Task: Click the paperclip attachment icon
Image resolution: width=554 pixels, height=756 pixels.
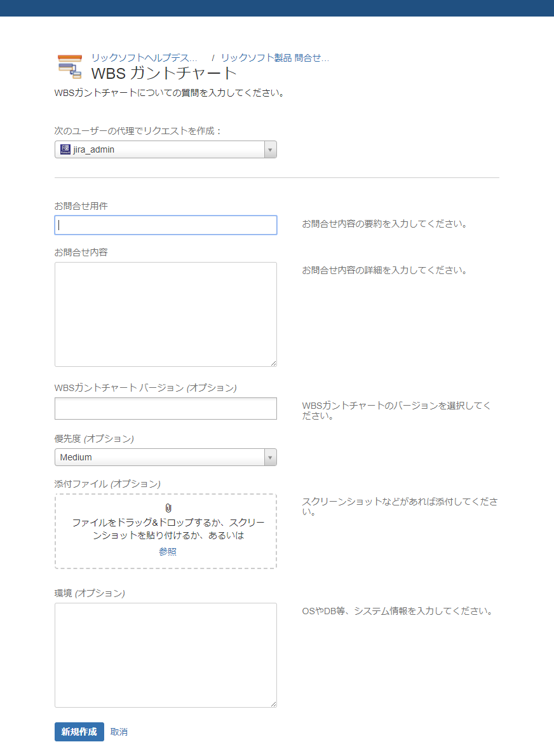Action: (x=168, y=507)
